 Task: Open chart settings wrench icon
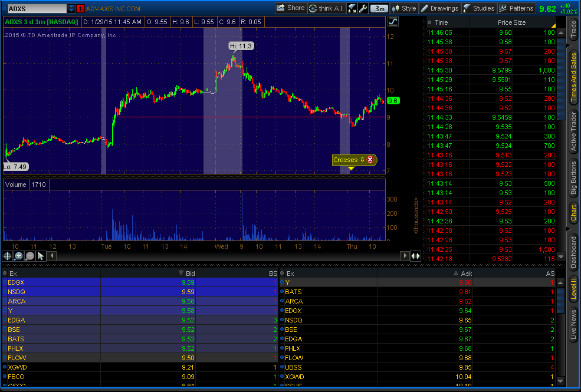click(x=363, y=8)
